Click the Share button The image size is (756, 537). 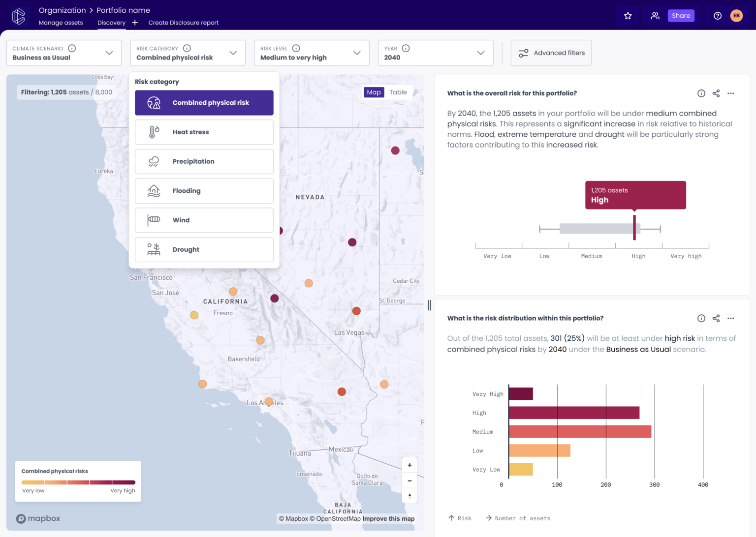click(x=681, y=15)
